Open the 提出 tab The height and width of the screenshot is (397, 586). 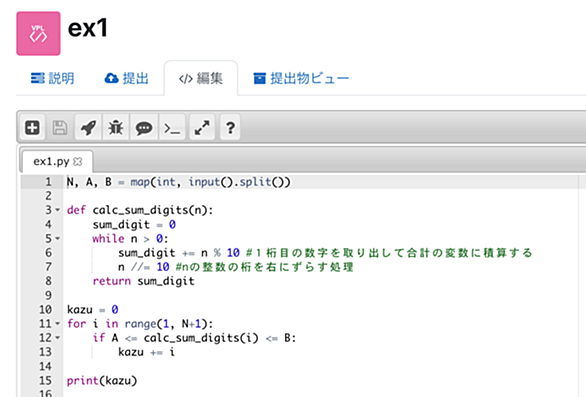(x=126, y=79)
